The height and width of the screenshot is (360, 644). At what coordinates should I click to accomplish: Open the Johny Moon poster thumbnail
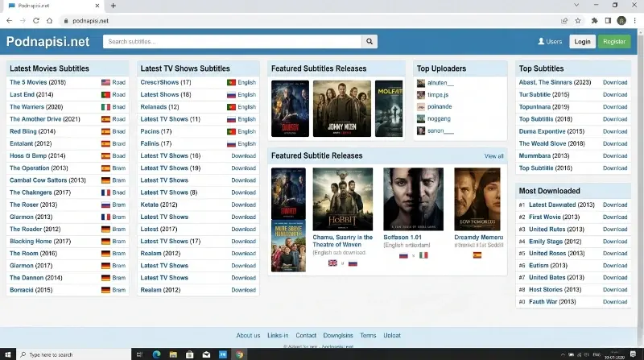click(x=341, y=109)
